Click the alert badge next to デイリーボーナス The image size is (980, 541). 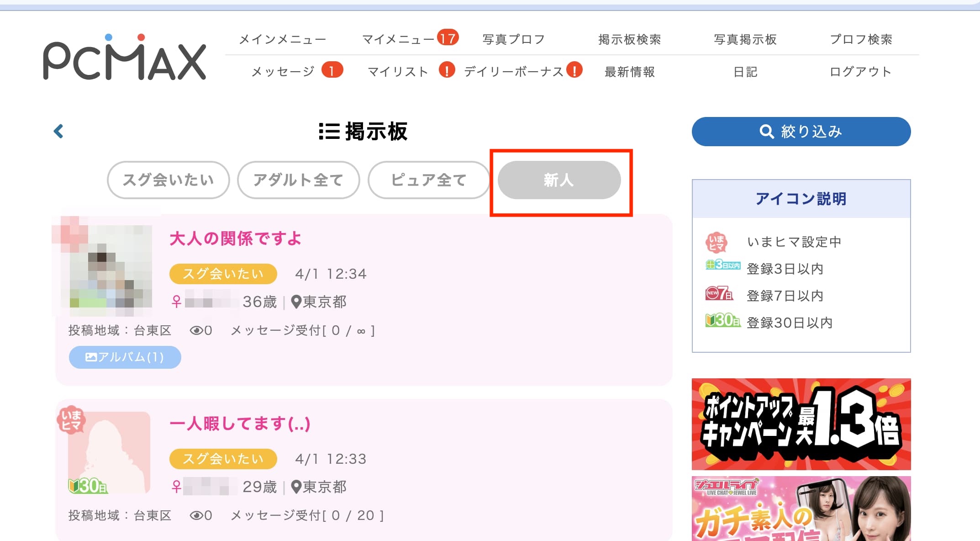pos(574,70)
